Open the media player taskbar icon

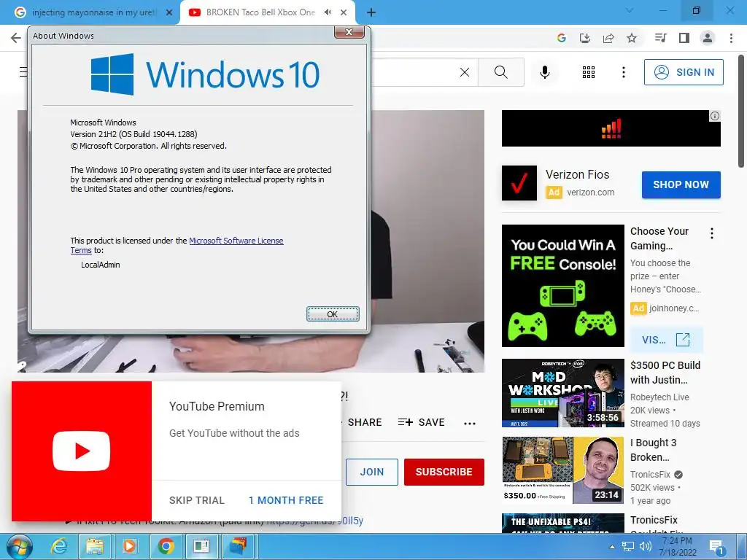[129, 547]
